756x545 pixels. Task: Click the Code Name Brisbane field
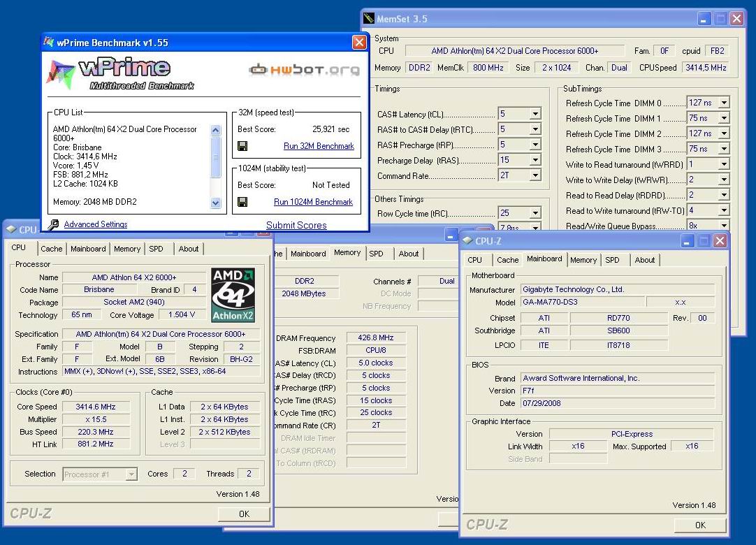click(x=99, y=289)
